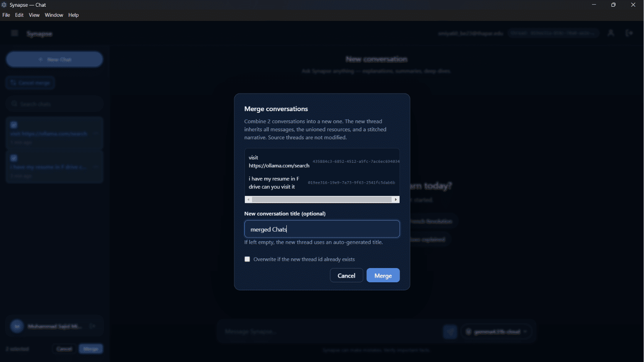
Task: Click Cancel in the Merge conversations dialog
Action: click(x=346, y=276)
